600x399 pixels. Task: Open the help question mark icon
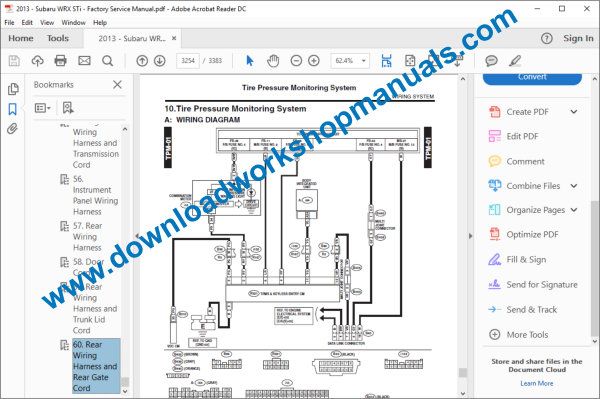(x=547, y=38)
